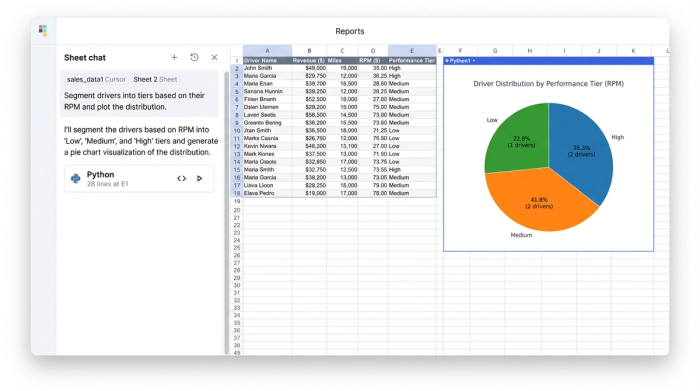Open the Python1 chart cell dropdown
This screenshot has width=700, height=391.
point(474,61)
